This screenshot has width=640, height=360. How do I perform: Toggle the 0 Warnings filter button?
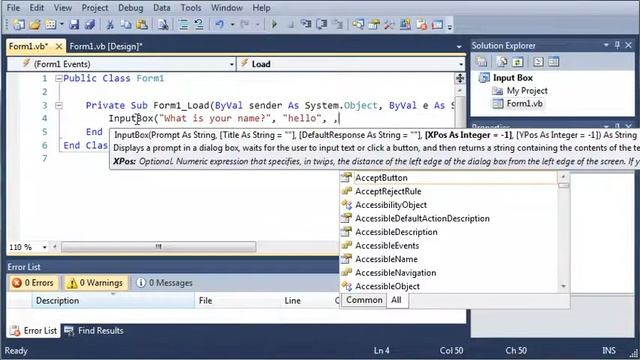coord(96,283)
